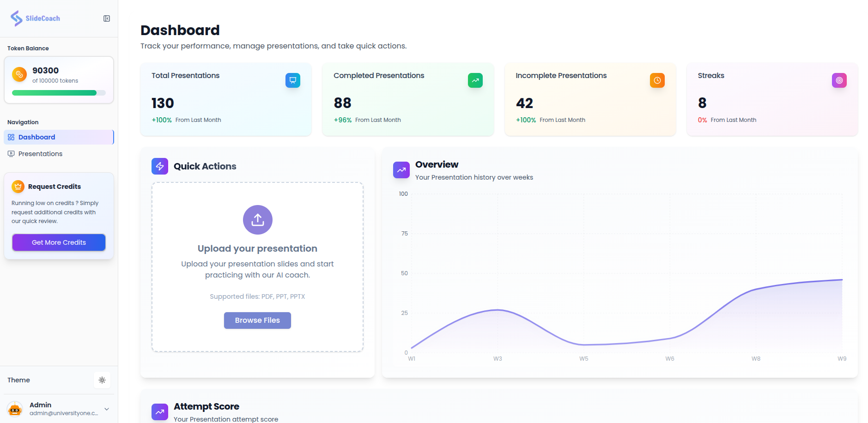Image resolution: width=868 pixels, height=423 pixels.
Task: Go to Presentations page
Action: [x=40, y=154]
